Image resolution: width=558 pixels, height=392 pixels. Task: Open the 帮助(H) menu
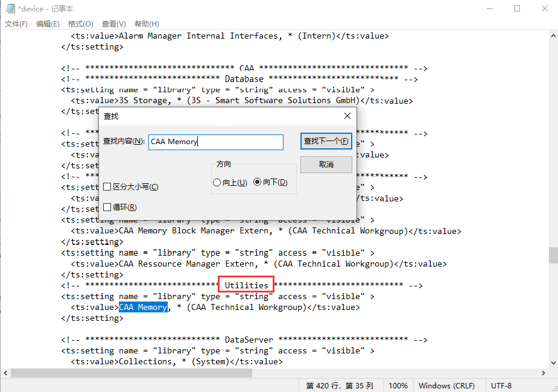147,24
